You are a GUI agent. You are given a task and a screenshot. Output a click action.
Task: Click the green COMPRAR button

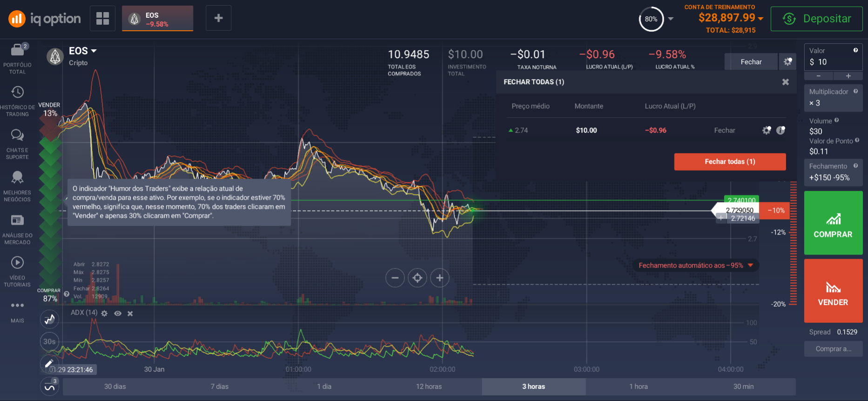point(833,223)
